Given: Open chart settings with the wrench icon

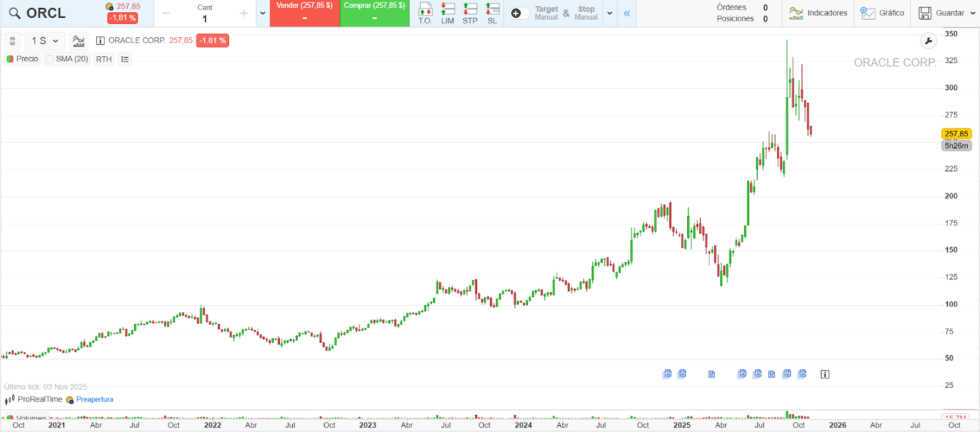Looking at the screenshot, I should click(929, 41).
